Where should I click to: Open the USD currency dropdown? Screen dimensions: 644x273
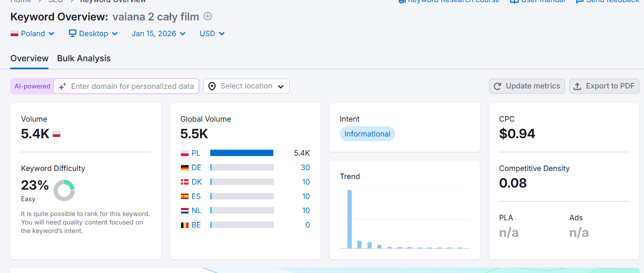click(212, 34)
